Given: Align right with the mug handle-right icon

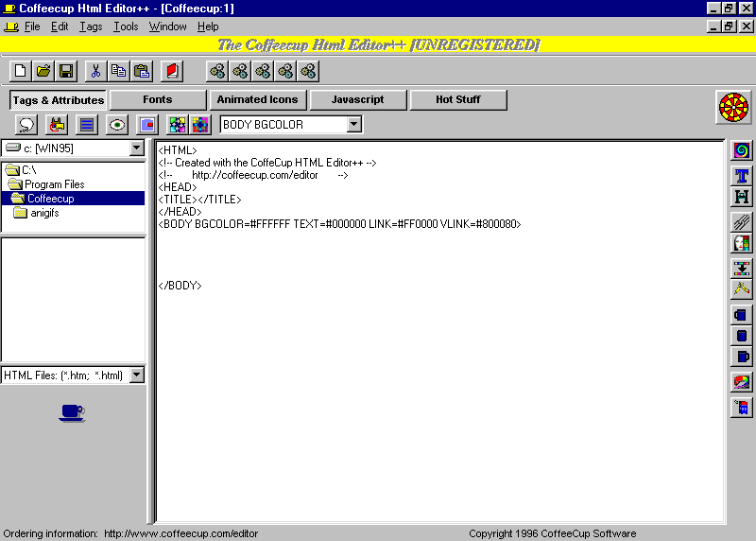Looking at the screenshot, I should point(741,357).
